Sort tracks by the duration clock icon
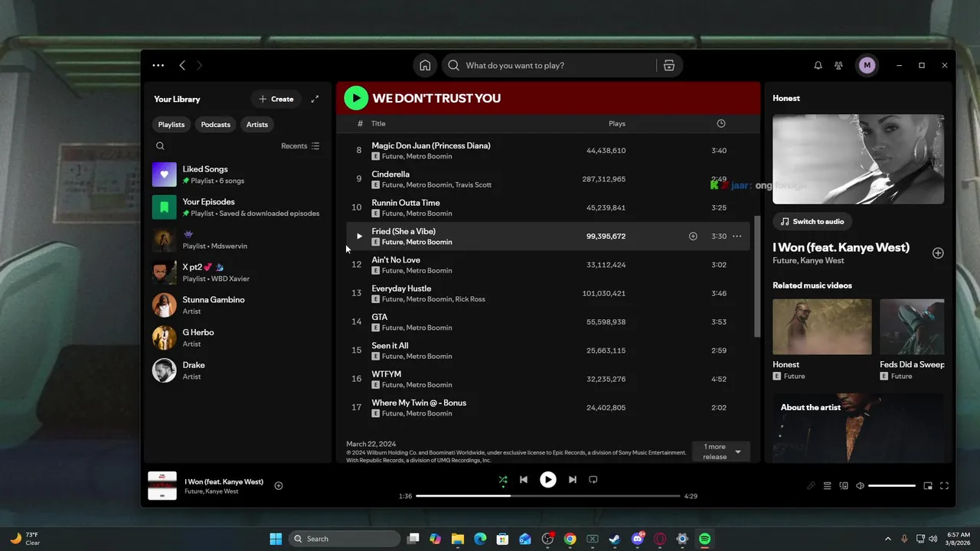This screenshot has width=980, height=551. (720, 124)
